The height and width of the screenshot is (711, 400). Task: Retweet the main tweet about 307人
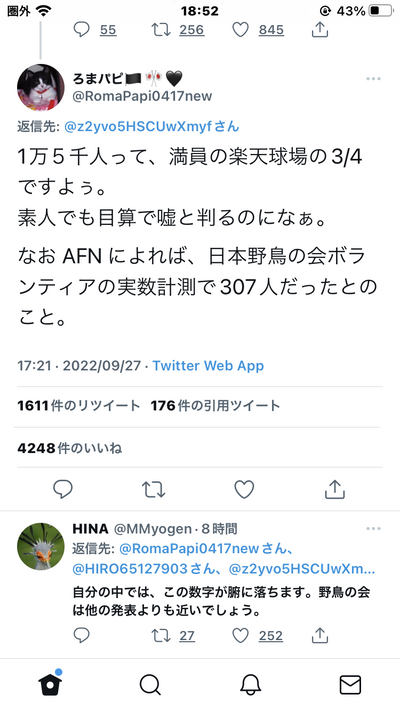coord(153,489)
